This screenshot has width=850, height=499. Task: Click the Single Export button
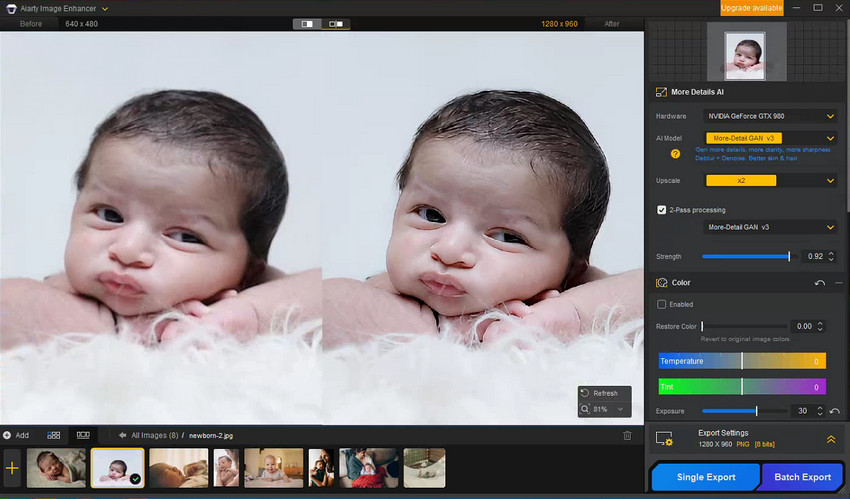705,477
